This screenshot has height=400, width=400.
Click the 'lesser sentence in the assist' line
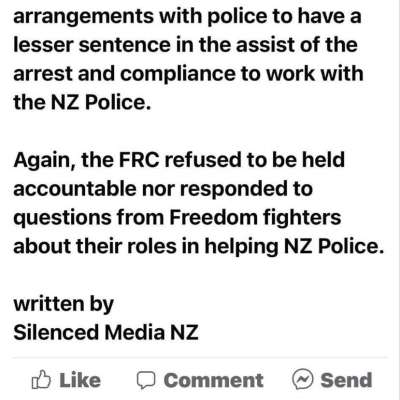[185, 45]
